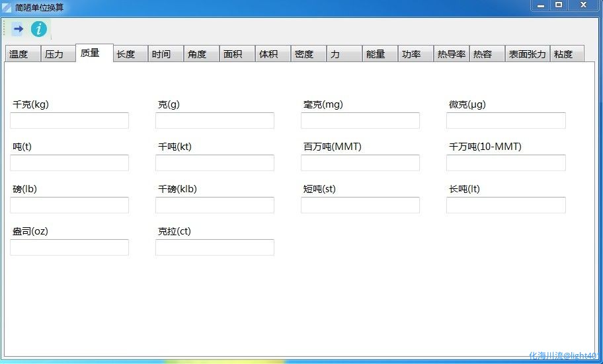Focus the 克(g) input box
603x364 pixels.
click(215, 121)
